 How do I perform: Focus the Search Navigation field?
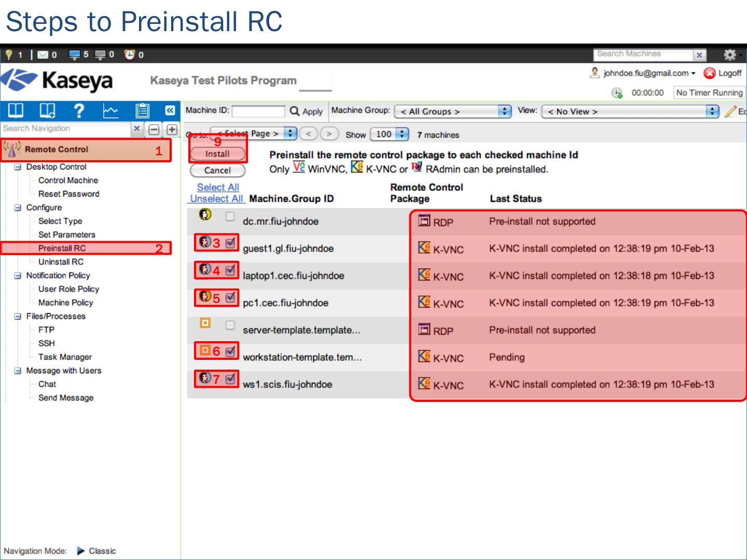click(x=65, y=129)
